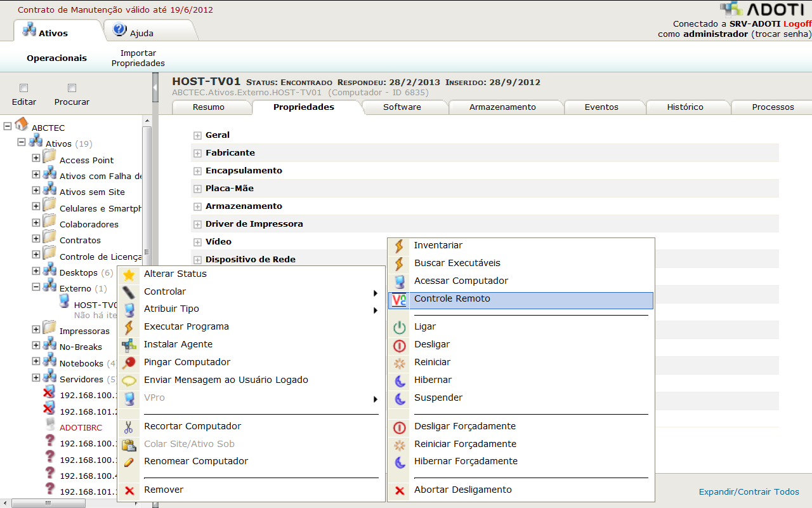Select Desktops tree item
Viewport: 812px width, 508px height.
(x=79, y=273)
